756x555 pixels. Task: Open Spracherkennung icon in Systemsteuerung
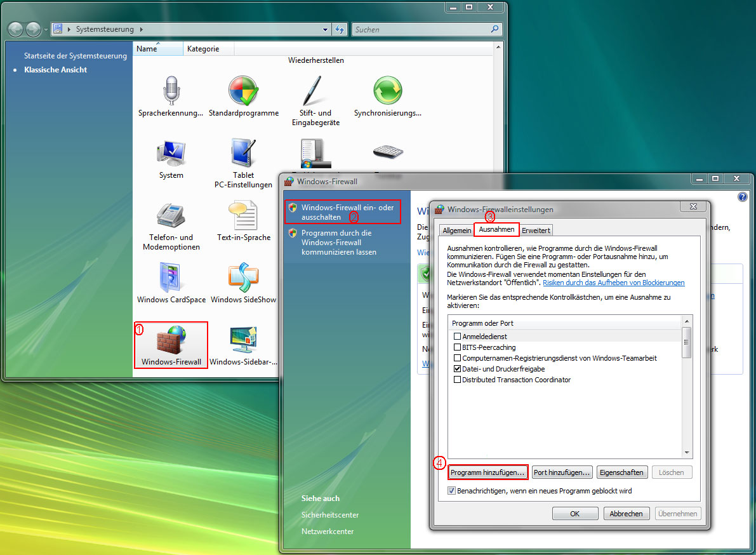(171, 97)
